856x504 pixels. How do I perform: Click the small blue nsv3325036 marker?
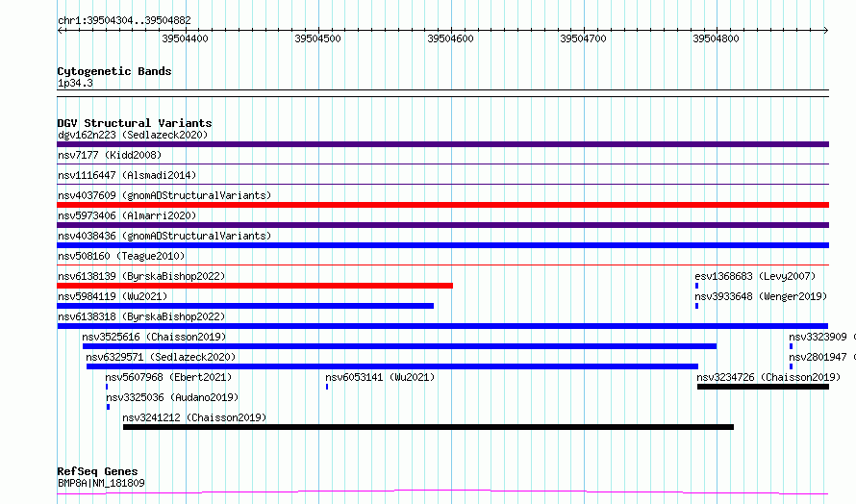pos(108,407)
